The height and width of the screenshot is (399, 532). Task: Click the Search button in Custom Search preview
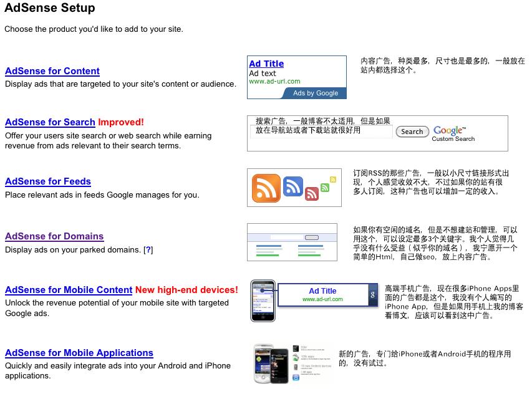tap(412, 132)
